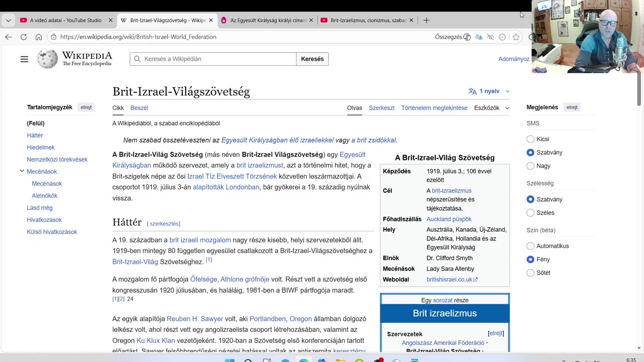Open a new browser tab with plus icon
Screen dimensions: 644x362
click(x=426, y=20)
